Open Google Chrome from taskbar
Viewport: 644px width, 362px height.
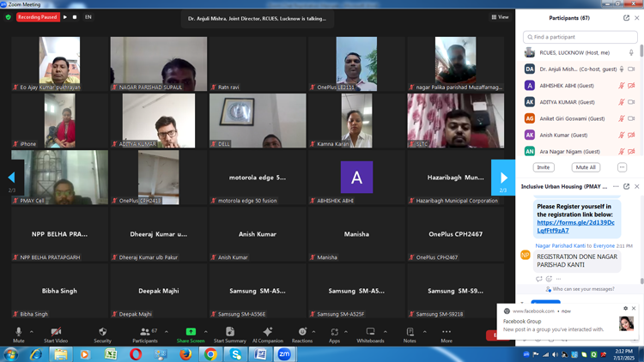pyautogui.click(x=210, y=354)
